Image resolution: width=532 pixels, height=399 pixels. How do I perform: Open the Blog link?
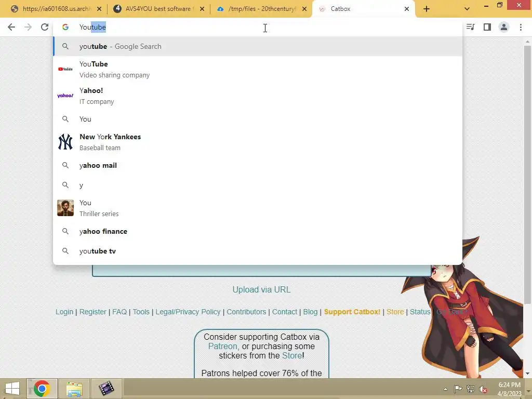(x=310, y=312)
